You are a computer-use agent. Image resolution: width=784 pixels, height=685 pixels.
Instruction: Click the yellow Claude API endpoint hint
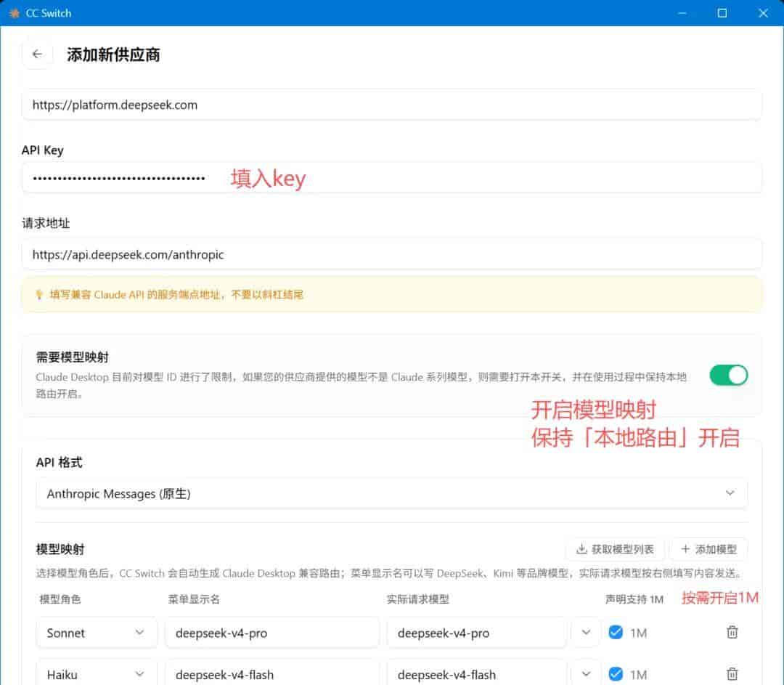391,295
